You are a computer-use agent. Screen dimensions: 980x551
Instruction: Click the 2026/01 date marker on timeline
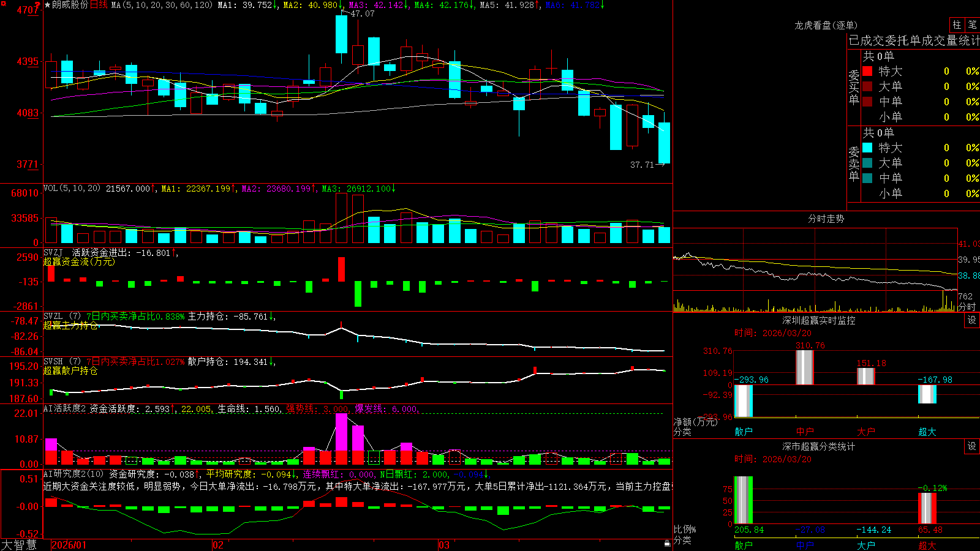point(69,545)
